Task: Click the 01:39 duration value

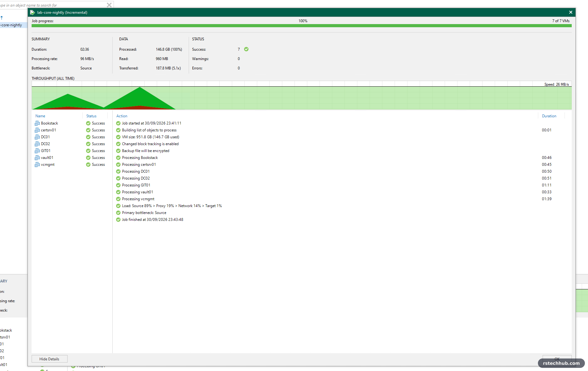Action: pos(547,199)
